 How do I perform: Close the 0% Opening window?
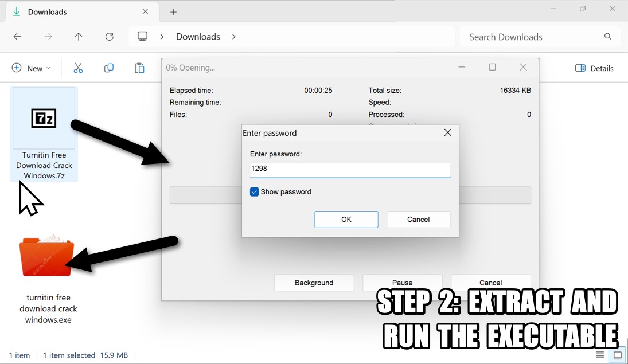pyautogui.click(x=523, y=67)
